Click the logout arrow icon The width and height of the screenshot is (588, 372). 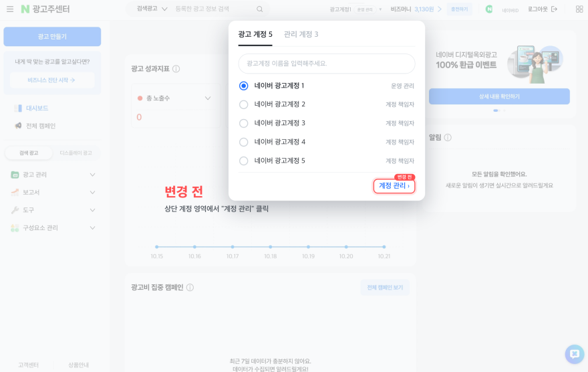[554, 9]
